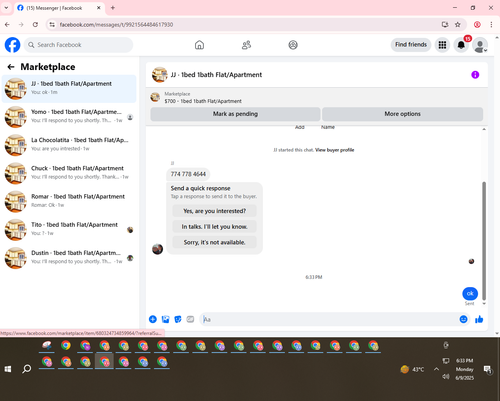The height and width of the screenshot is (401, 500).
Task: Open more actions plus icon
Action: pos(153,319)
